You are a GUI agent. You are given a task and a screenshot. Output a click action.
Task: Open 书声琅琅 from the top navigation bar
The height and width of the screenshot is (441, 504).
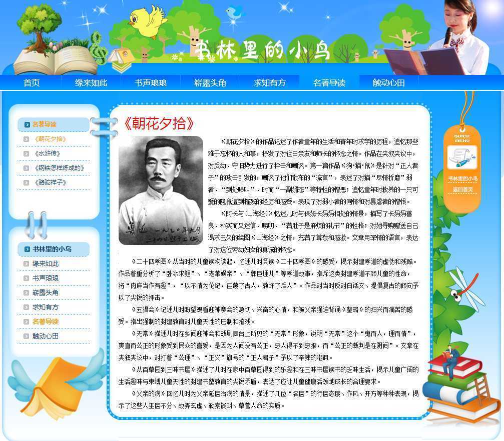point(151,83)
